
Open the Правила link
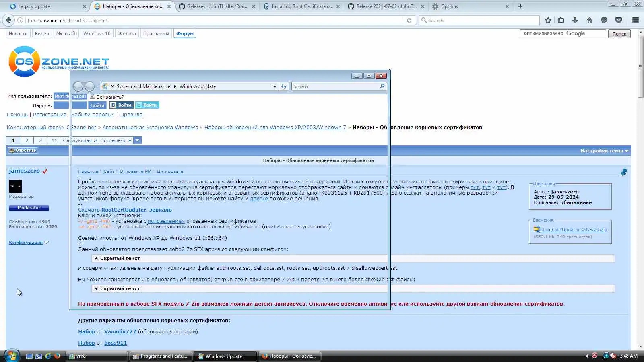[x=131, y=115]
